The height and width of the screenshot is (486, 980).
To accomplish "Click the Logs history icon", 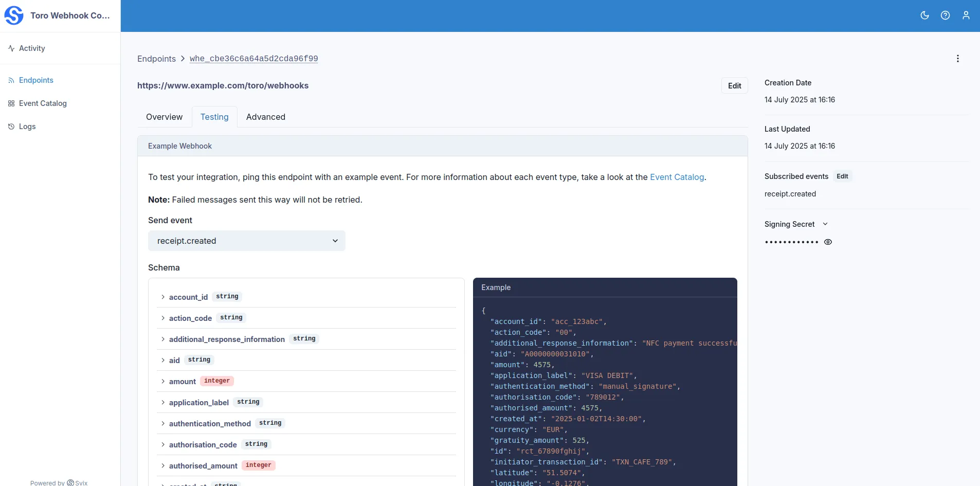I will point(11,127).
